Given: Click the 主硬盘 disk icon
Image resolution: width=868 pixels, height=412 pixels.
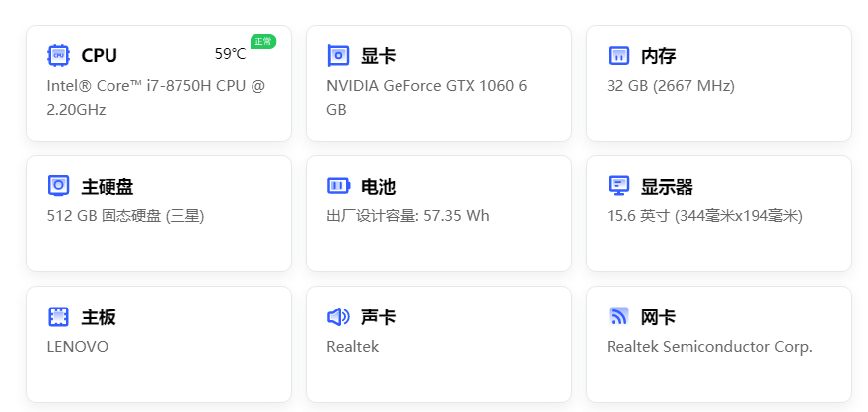Looking at the screenshot, I should (x=58, y=186).
